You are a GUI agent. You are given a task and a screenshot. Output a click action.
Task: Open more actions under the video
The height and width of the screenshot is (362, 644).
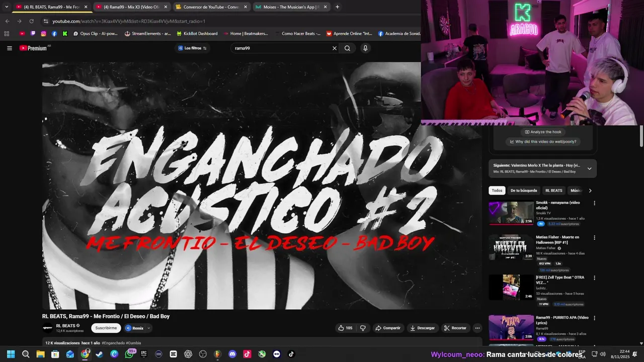pos(477,328)
